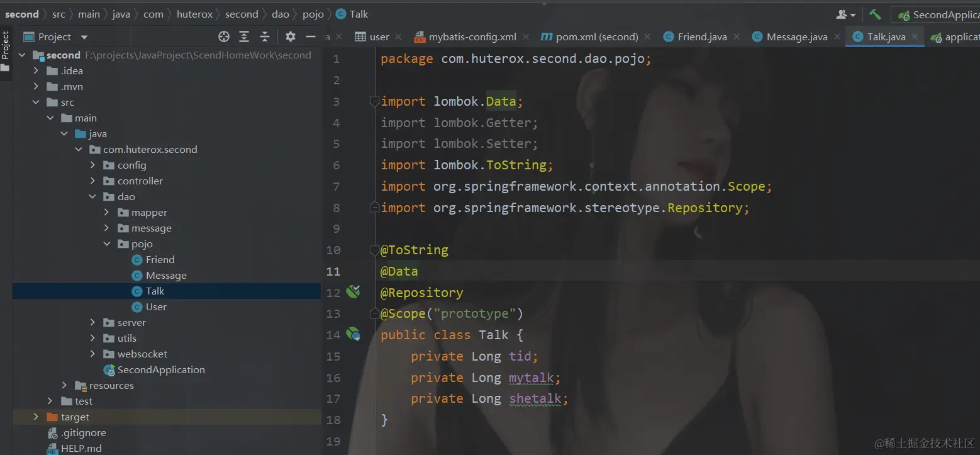980x455 pixels.
Task: Collapse the pojo folder
Action: (x=107, y=244)
